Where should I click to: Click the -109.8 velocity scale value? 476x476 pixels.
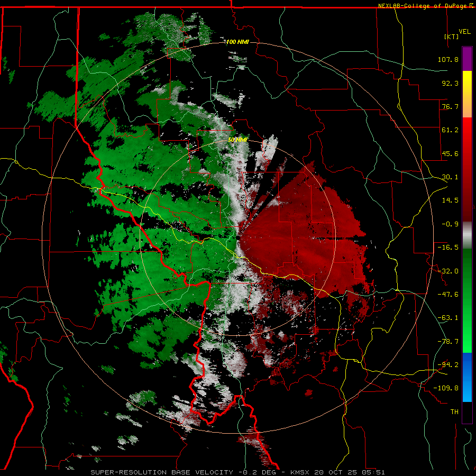pos(446,388)
